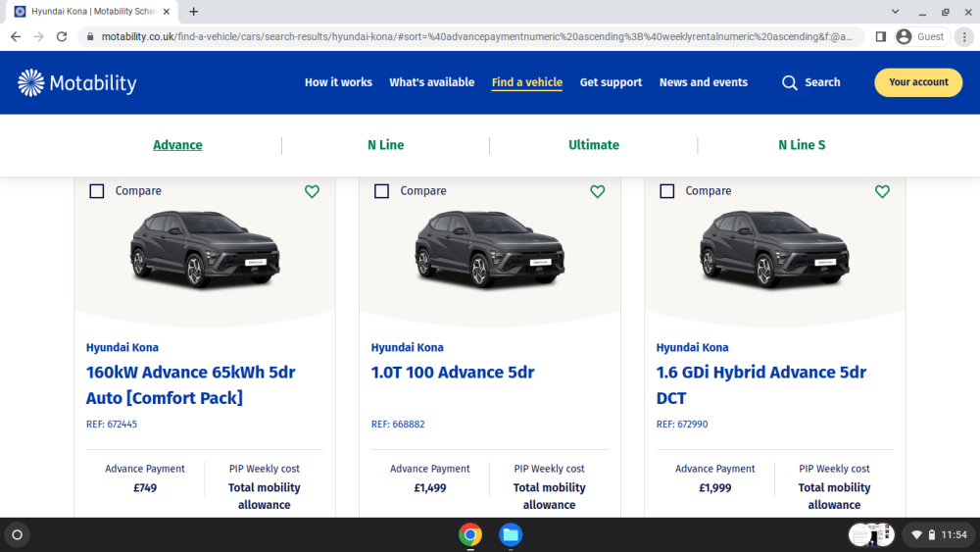The width and height of the screenshot is (980, 552).
Task: Click the £1,999 advance payment
Action: point(715,488)
